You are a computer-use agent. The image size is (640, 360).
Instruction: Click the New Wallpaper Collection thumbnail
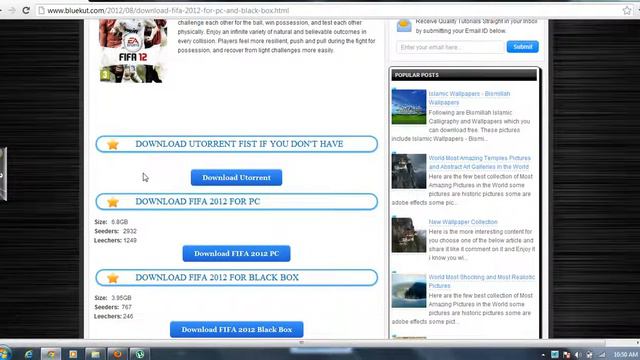409,235
